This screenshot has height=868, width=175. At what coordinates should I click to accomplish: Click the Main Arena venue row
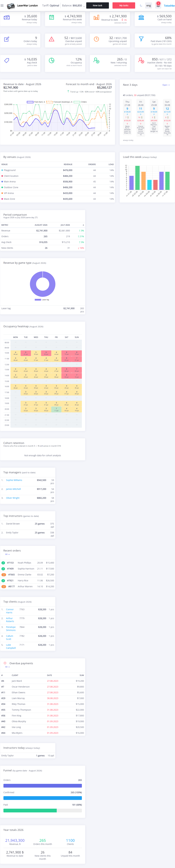click(x=57, y=182)
